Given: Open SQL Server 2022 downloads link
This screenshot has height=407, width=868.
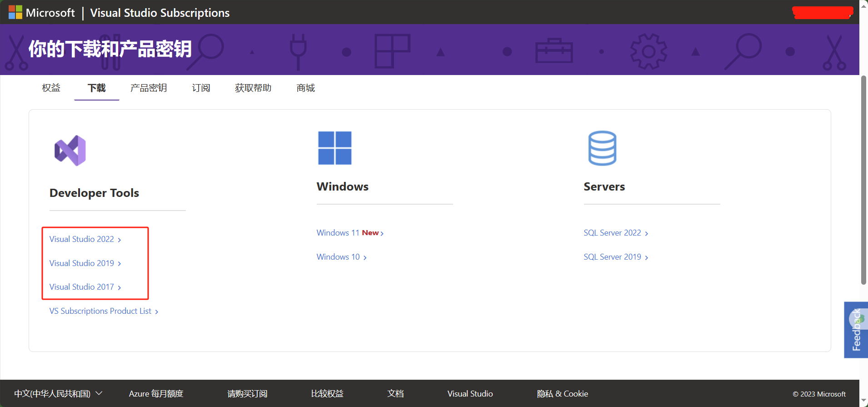Looking at the screenshot, I should tap(616, 233).
